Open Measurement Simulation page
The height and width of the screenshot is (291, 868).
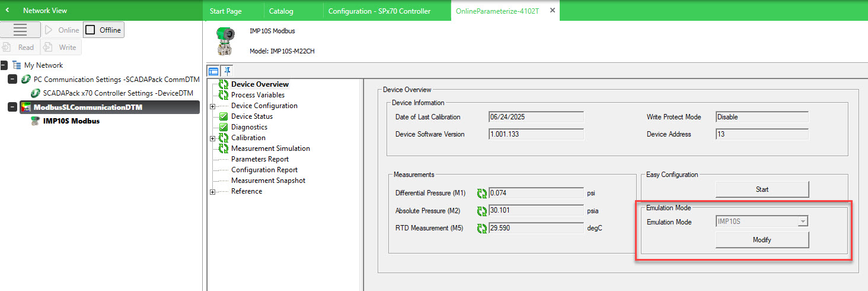(270, 148)
